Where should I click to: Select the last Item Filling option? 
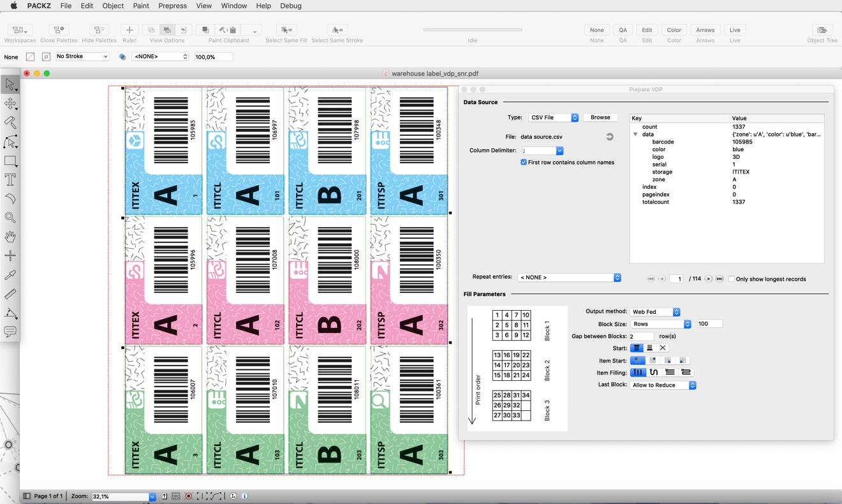click(686, 373)
